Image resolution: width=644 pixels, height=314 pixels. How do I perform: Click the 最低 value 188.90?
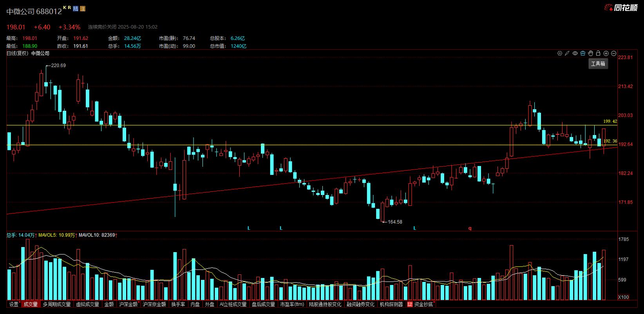coord(30,46)
